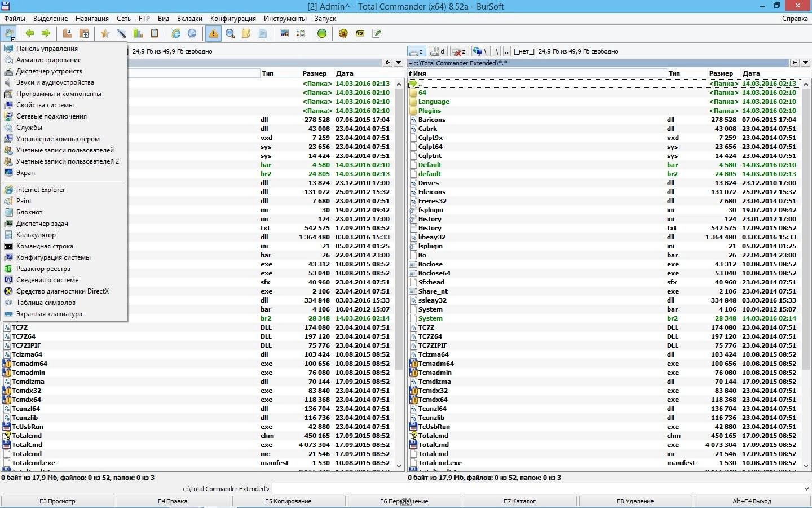Click the orange gear-flower toolbar icon
The width and height of the screenshot is (812, 508).
[343, 33]
